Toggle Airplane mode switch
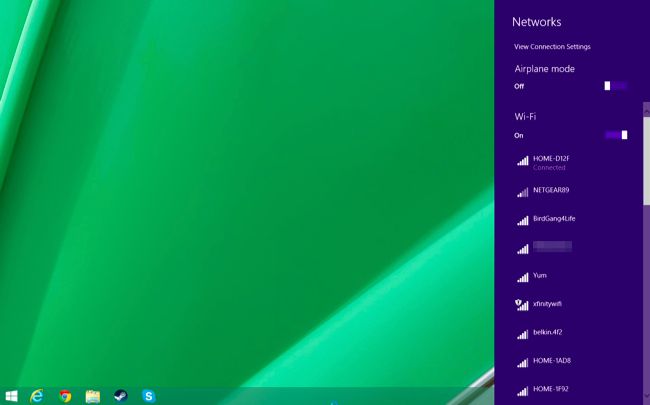 (x=616, y=86)
